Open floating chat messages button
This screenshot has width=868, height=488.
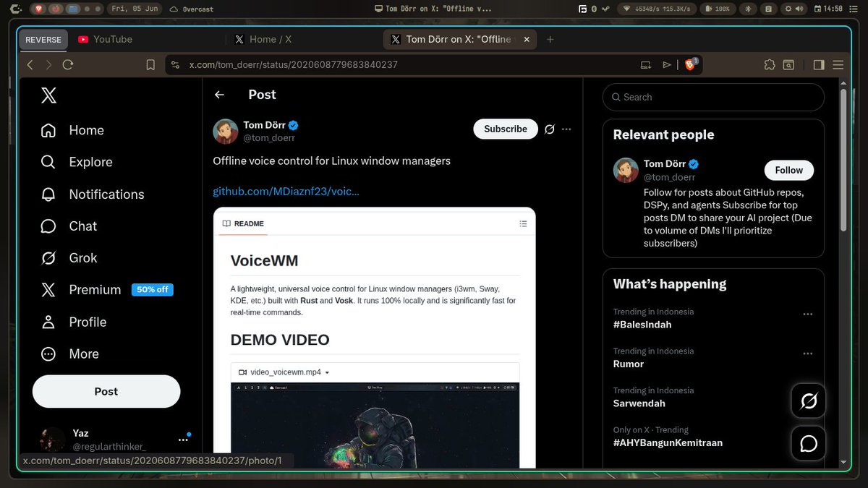click(809, 443)
